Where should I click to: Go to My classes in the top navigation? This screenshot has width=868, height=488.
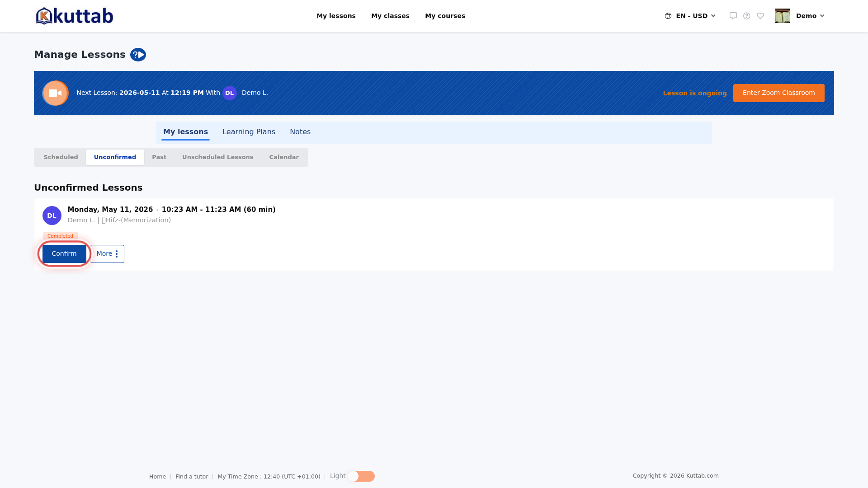click(390, 16)
